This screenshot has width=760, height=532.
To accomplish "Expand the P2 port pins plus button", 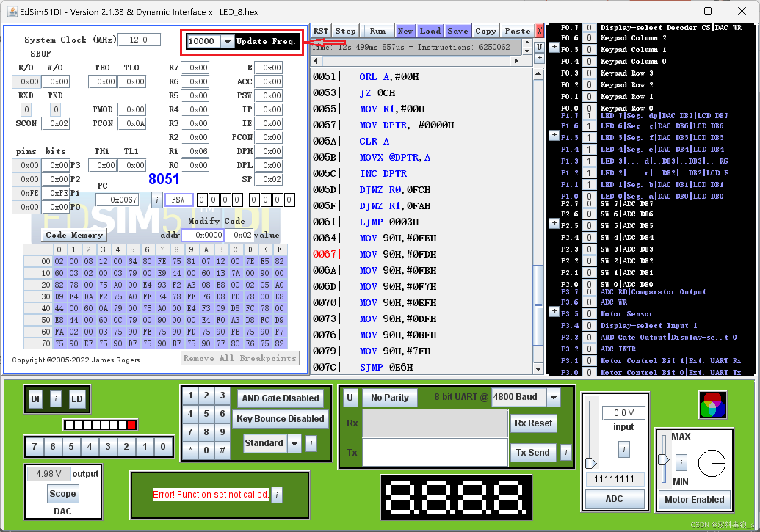I will pos(554,223).
